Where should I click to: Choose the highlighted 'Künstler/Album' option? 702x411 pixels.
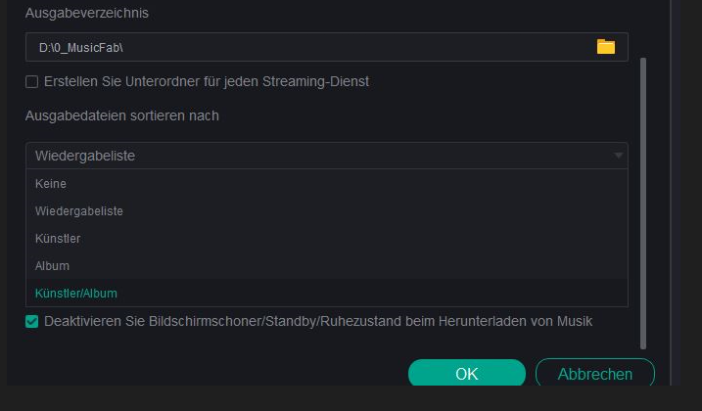[75, 293]
